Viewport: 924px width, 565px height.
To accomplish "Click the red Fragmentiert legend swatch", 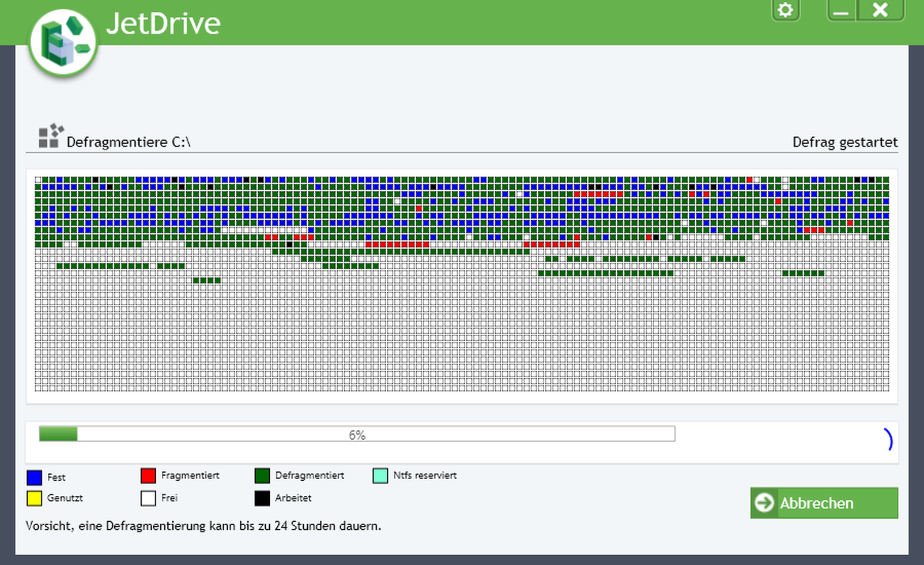I will [x=148, y=476].
